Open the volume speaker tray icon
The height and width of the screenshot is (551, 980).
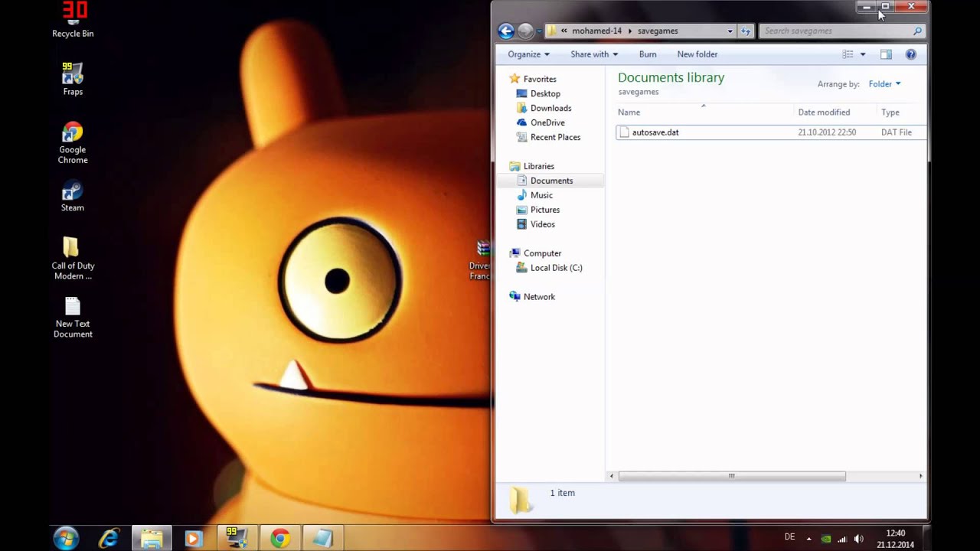[858, 539]
